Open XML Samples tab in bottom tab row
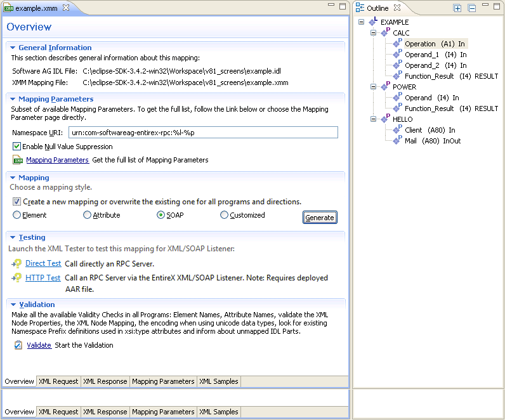Screen dimensions: 505x420 click(x=219, y=412)
